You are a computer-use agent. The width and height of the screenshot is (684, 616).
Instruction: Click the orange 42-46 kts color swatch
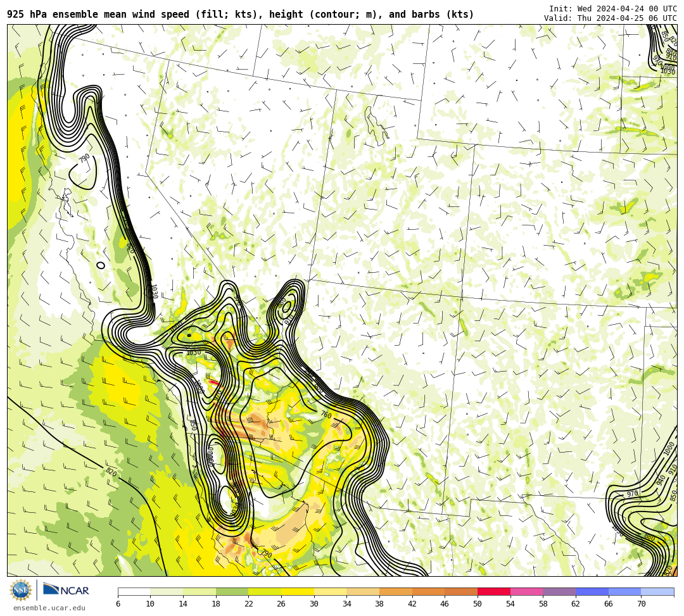click(428, 591)
